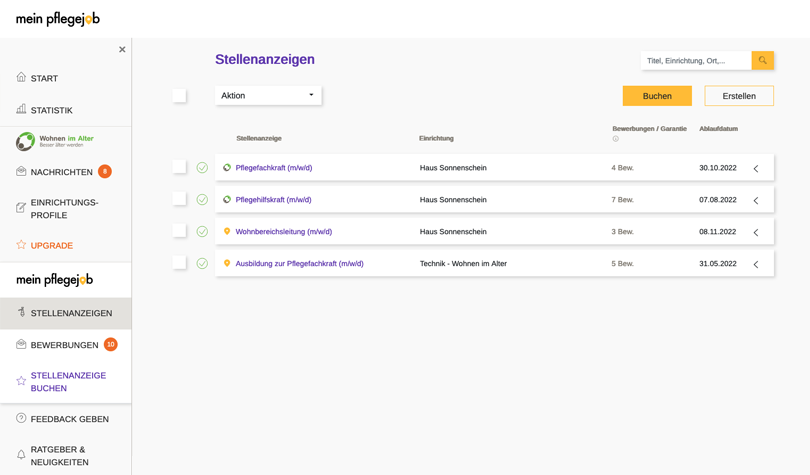The width and height of the screenshot is (810, 475).
Task: Click the search field for Titel, Einrichtung, Ort
Action: coord(696,61)
